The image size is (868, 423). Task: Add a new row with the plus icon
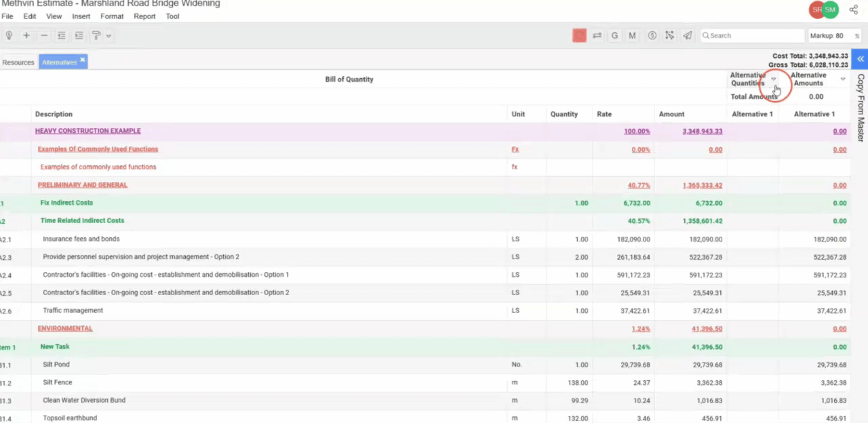pos(26,36)
